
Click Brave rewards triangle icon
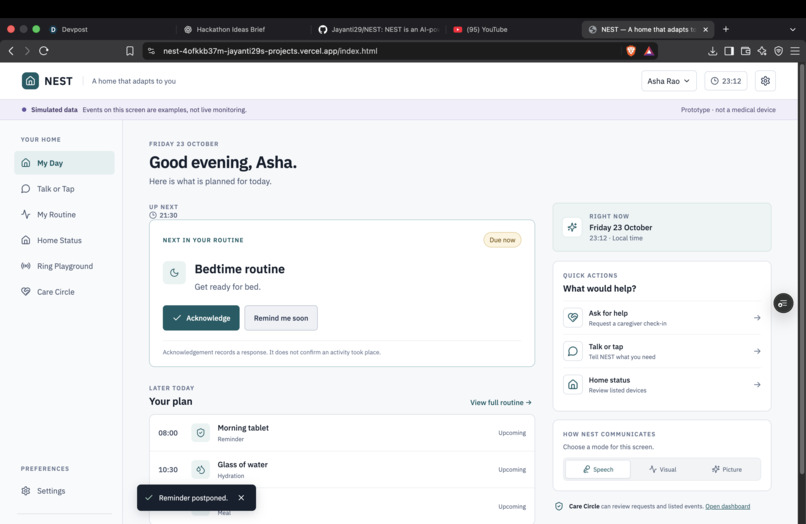649,50
